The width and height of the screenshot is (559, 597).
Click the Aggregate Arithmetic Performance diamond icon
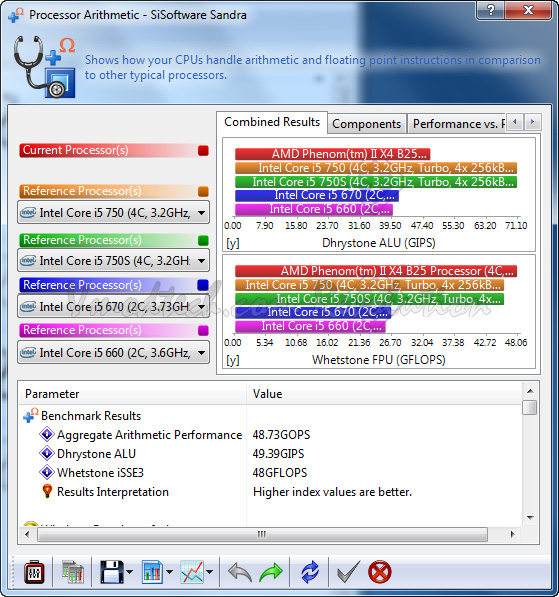47,434
